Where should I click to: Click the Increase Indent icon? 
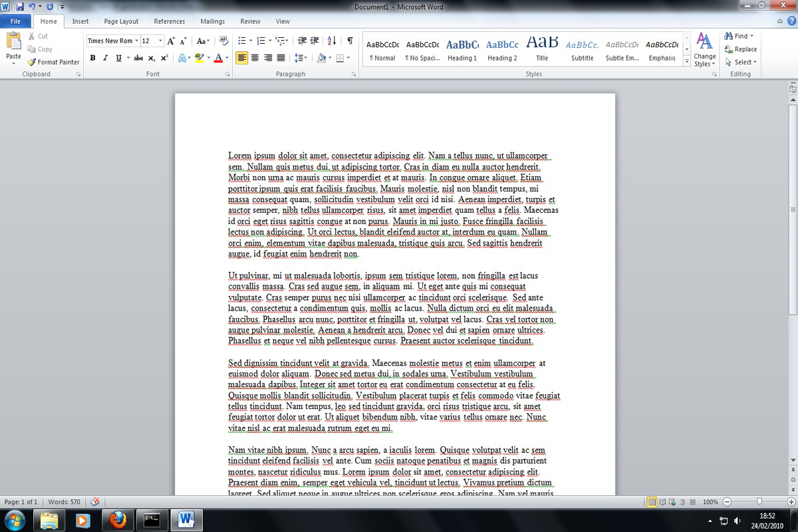tap(315, 41)
